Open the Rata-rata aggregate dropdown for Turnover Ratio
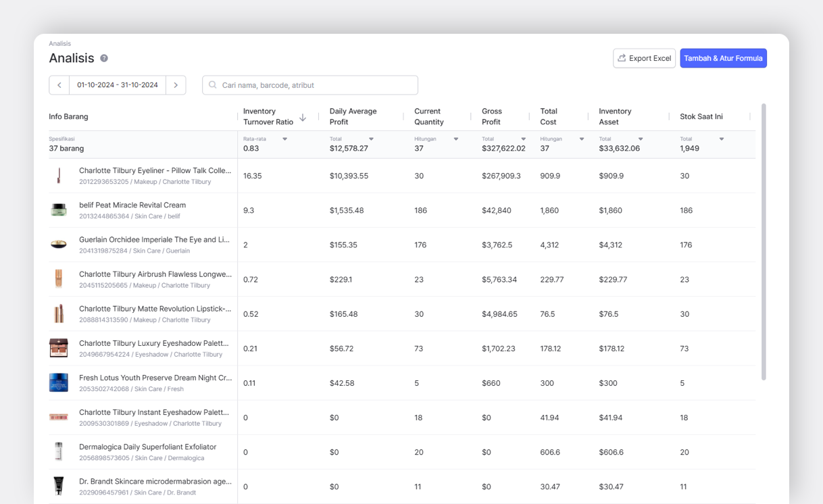 (284, 139)
